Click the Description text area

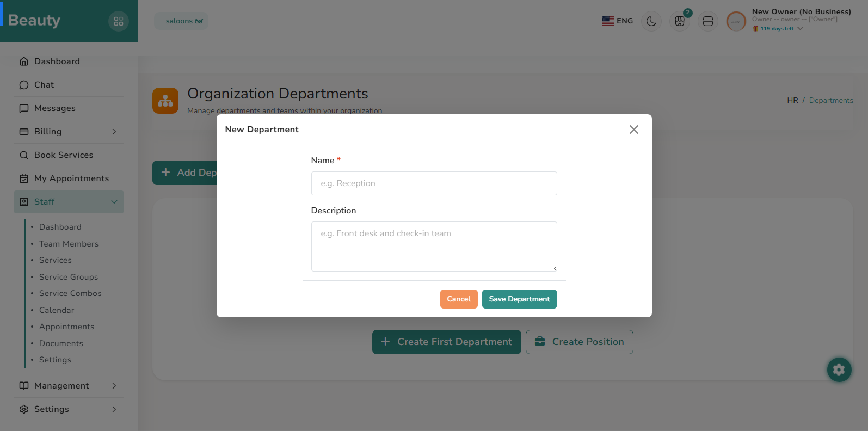434,247
